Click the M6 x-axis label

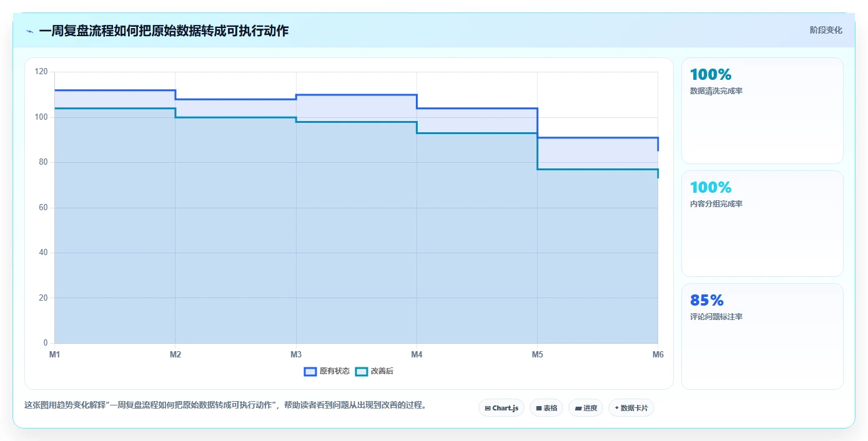658,354
